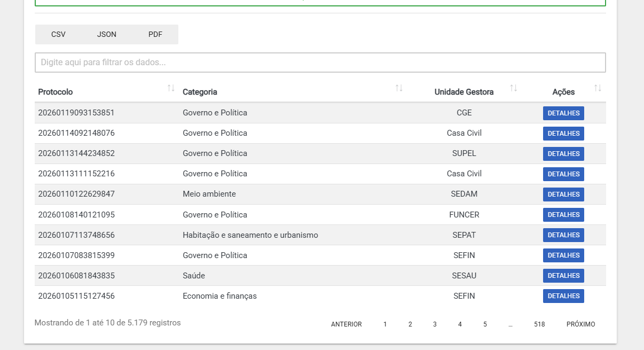
Task: Click the Ações column sort arrows
Action: point(598,88)
